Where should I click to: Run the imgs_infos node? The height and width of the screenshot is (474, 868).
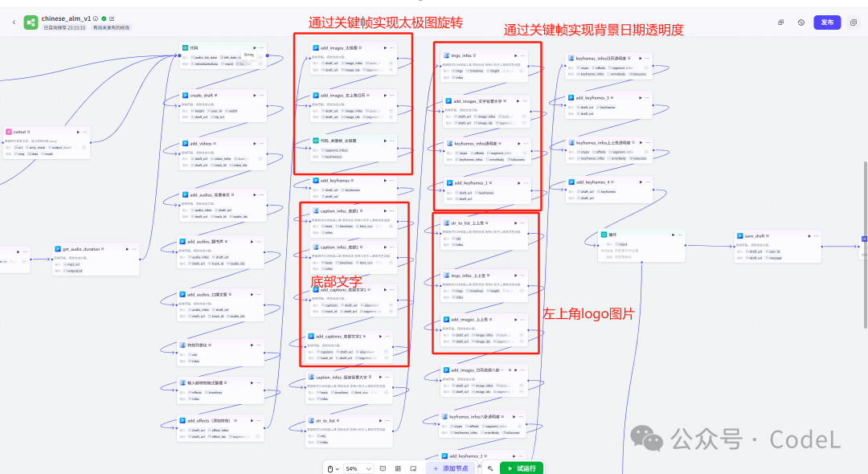click(x=515, y=55)
